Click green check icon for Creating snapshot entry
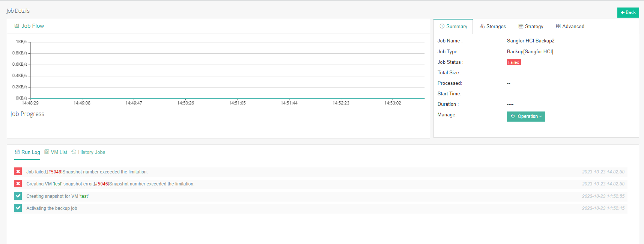The width and height of the screenshot is (644, 244). (x=18, y=196)
